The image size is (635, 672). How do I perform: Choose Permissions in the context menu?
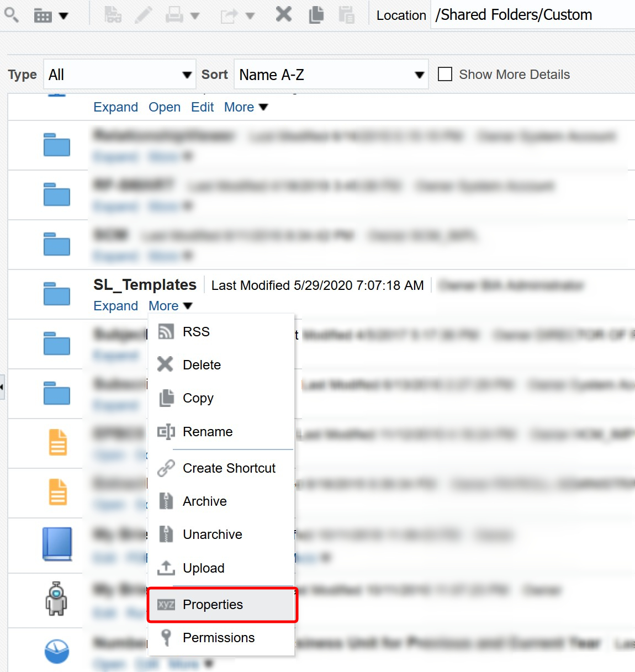[x=218, y=638]
